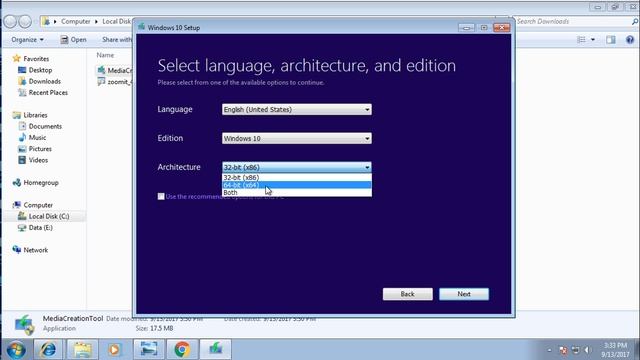Click Open in the Explorer toolbar
The width and height of the screenshot is (640, 360).
tap(73, 40)
